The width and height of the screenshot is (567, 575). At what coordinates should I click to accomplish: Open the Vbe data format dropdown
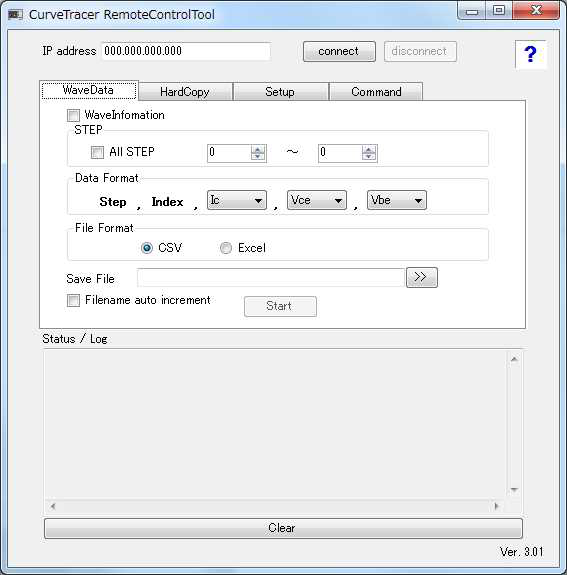tap(397, 200)
